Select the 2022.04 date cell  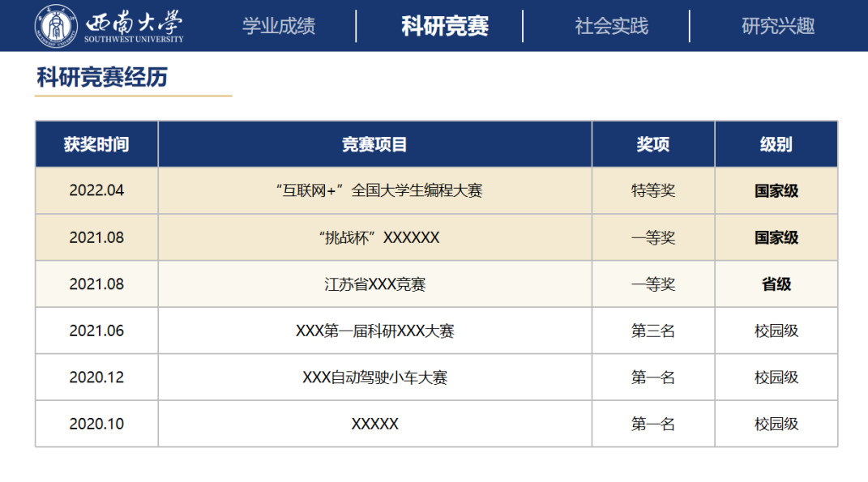click(x=96, y=190)
